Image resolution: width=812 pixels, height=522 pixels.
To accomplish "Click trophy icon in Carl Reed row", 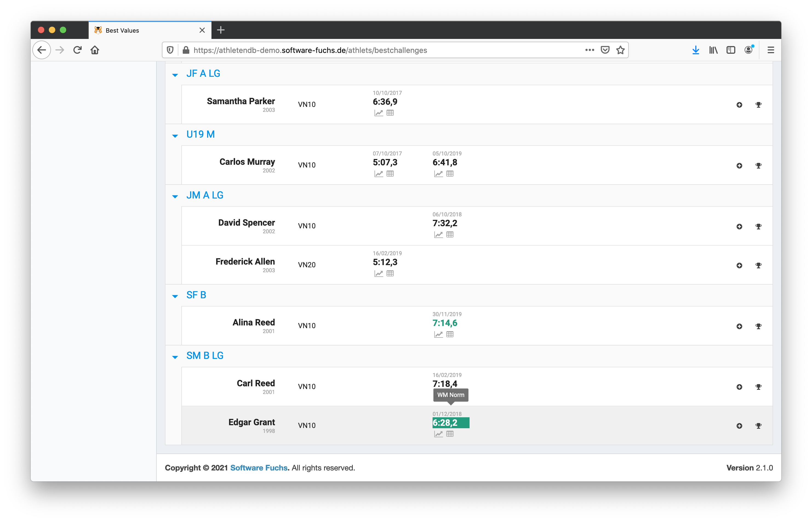I will click(759, 387).
